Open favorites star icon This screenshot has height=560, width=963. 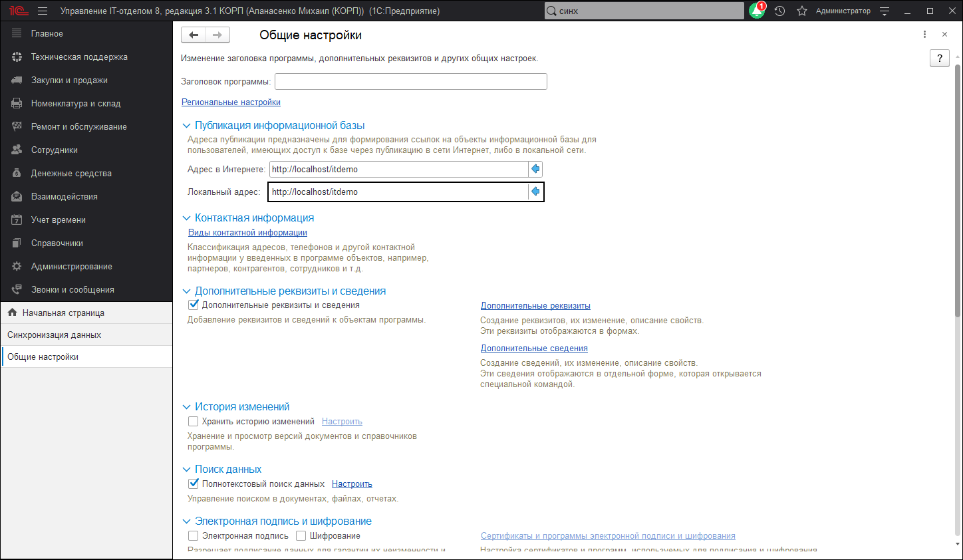[x=802, y=11]
